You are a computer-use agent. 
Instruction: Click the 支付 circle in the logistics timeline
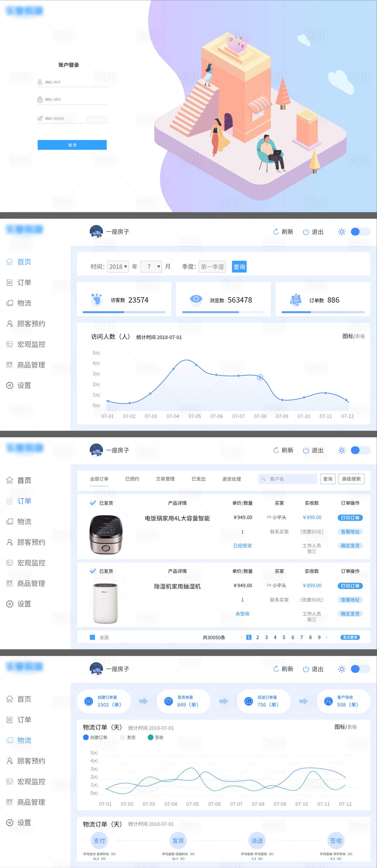[x=99, y=841]
